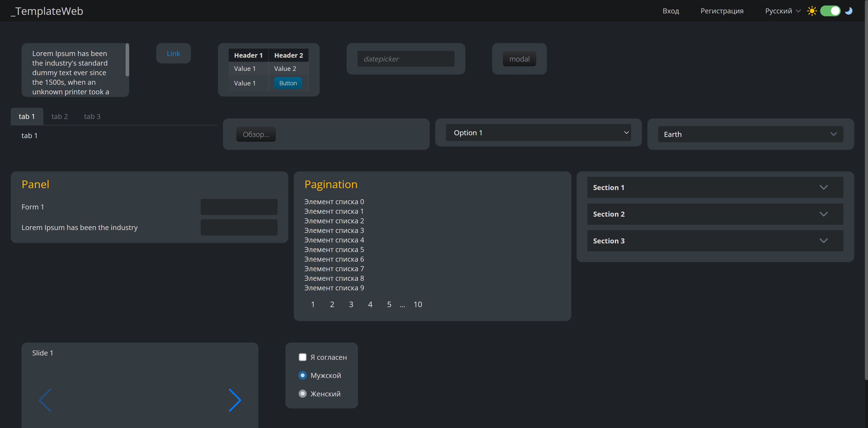
Task: Switch to tab 1
Action: pos(27,116)
